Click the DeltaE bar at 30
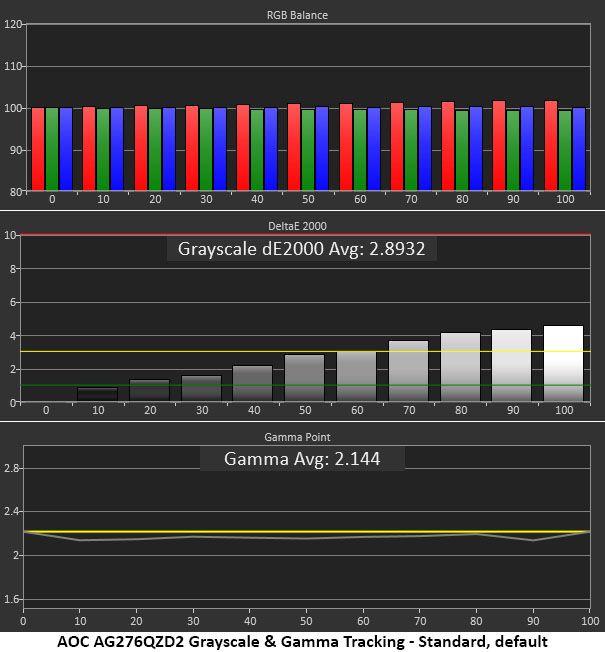The width and height of the screenshot is (605, 652). tap(202, 388)
